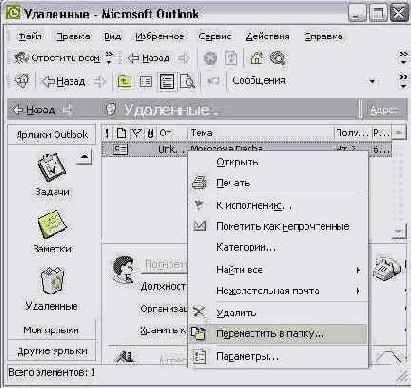Click the contact portrait icon in preview
Screen dimensions: 411x388
click(123, 269)
